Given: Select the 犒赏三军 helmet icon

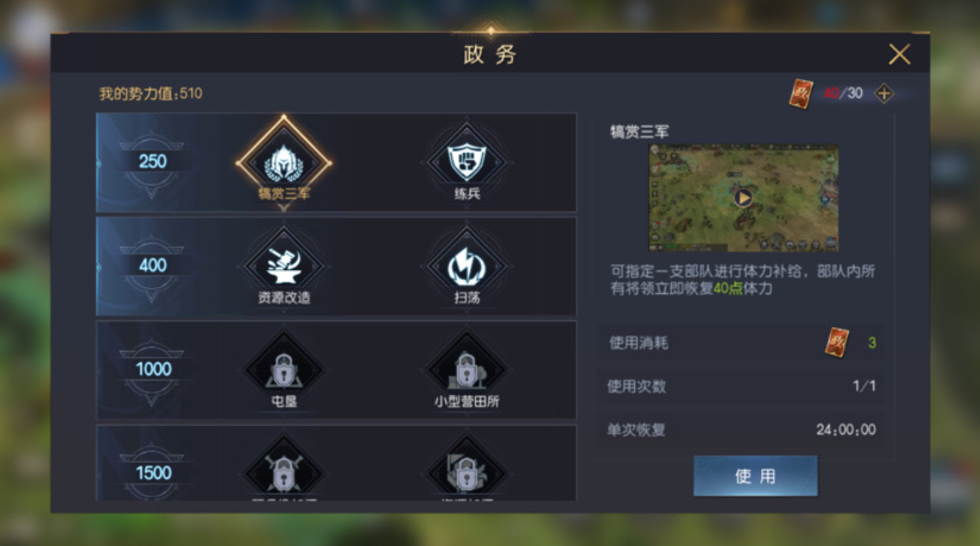Looking at the screenshot, I should [284, 162].
